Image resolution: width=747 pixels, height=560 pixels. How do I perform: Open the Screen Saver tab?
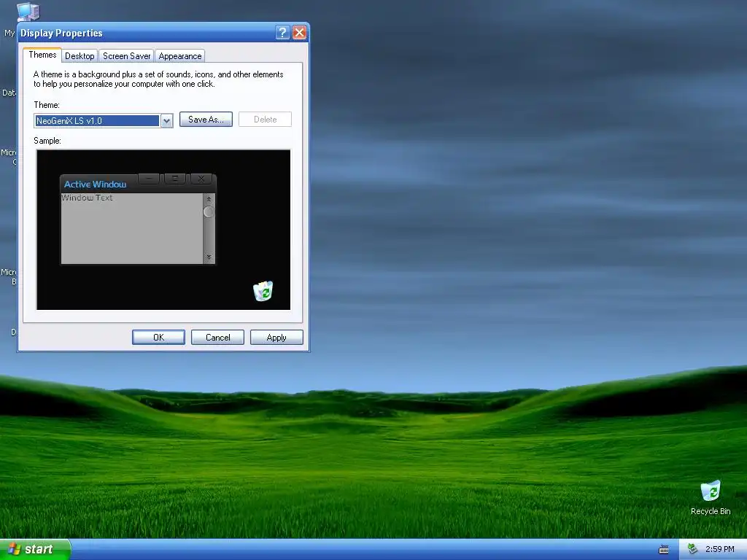[x=126, y=56]
